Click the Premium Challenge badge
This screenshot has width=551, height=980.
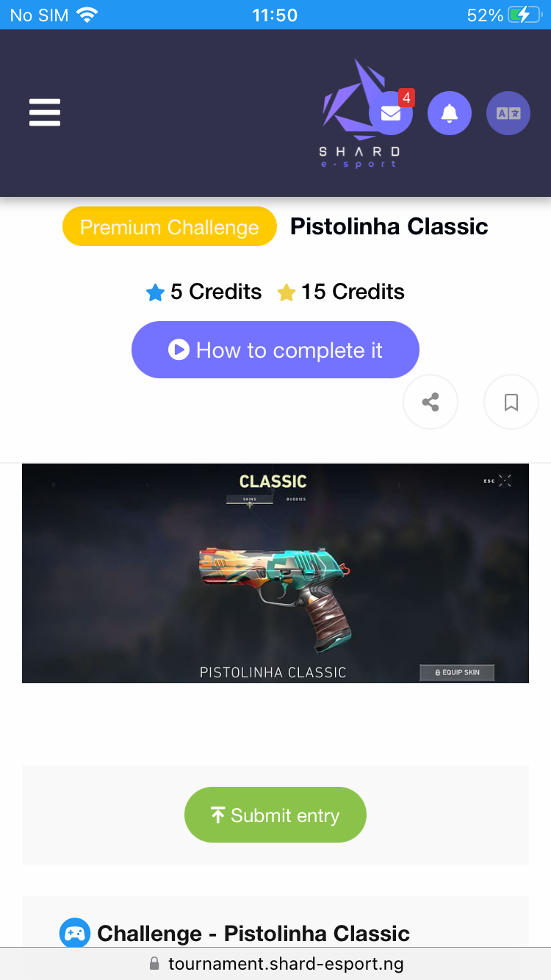click(170, 226)
